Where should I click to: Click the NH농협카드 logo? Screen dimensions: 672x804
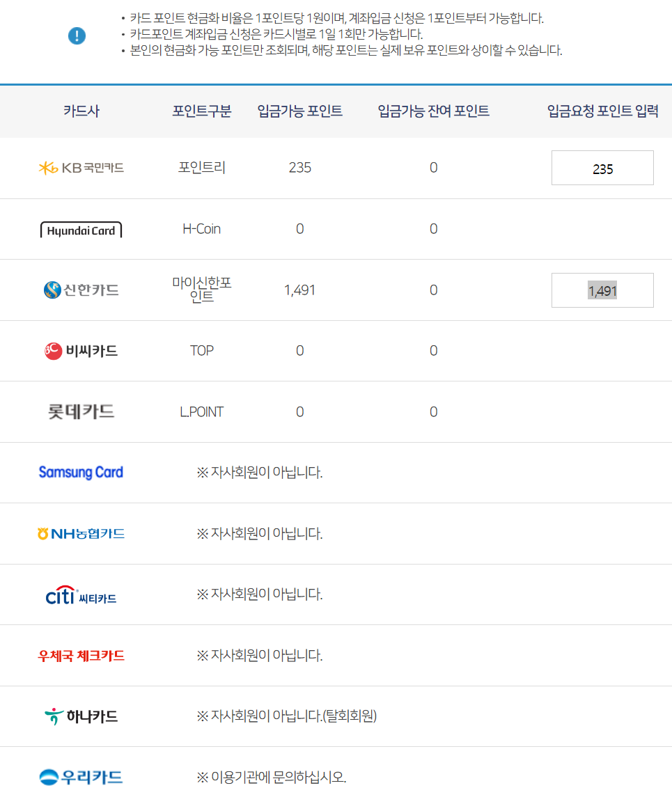(80, 533)
